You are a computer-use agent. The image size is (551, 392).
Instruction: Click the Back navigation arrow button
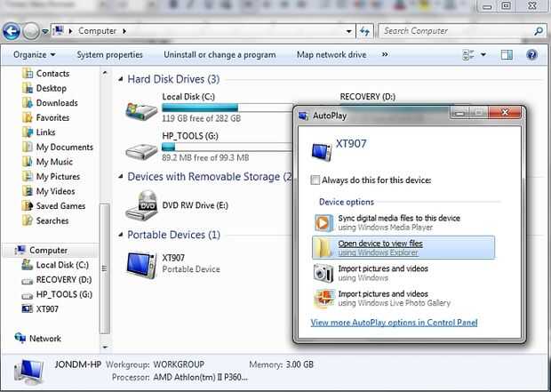click(12, 31)
